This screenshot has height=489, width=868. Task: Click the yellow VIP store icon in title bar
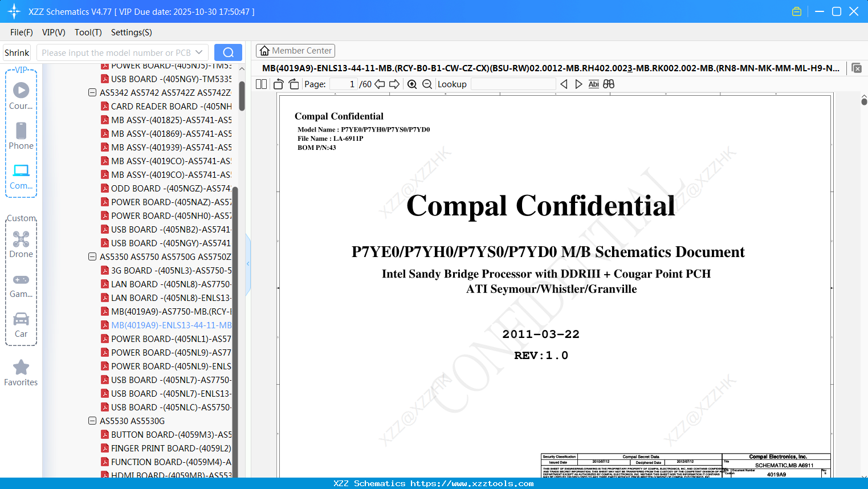(x=797, y=11)
